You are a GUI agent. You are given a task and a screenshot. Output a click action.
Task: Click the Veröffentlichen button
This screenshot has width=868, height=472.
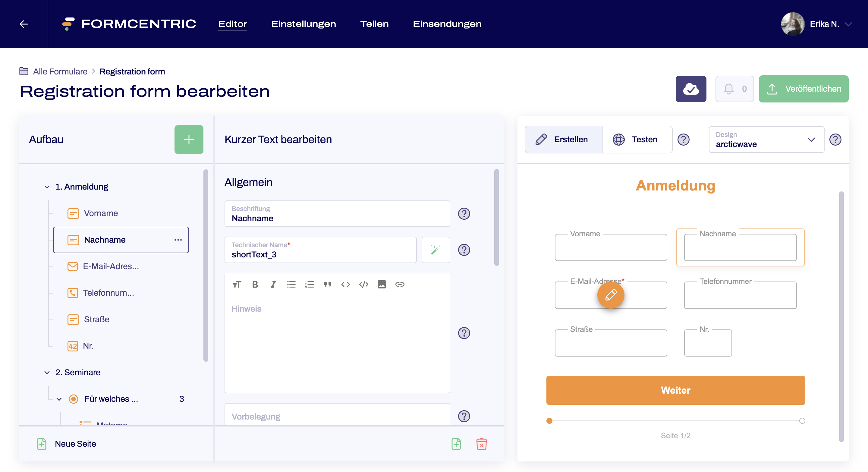[803, 89]
